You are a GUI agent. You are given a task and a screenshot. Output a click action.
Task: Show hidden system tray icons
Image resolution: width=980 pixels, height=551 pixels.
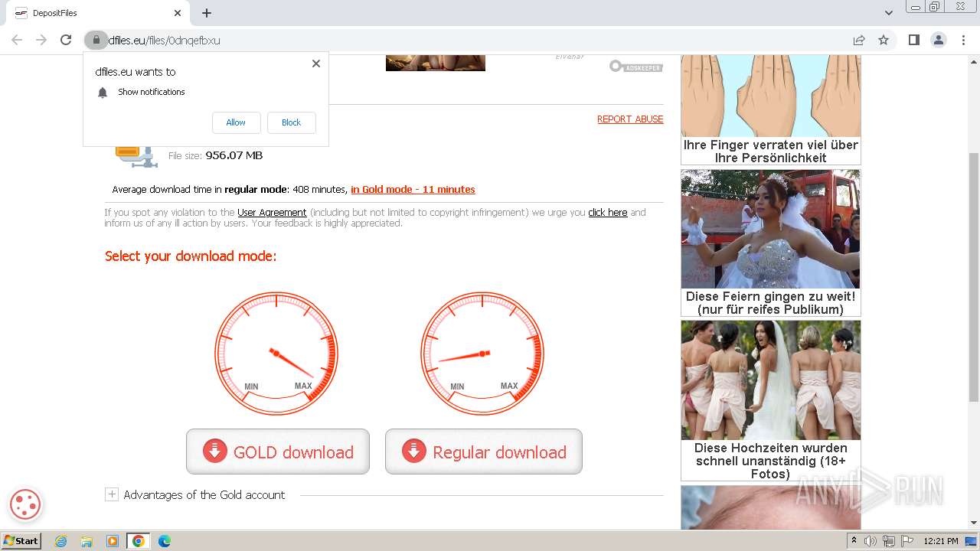point(854,541)
